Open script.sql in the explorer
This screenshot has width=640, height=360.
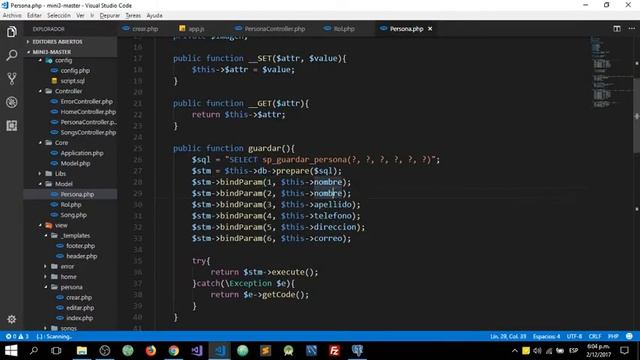[x=73, y=81]
